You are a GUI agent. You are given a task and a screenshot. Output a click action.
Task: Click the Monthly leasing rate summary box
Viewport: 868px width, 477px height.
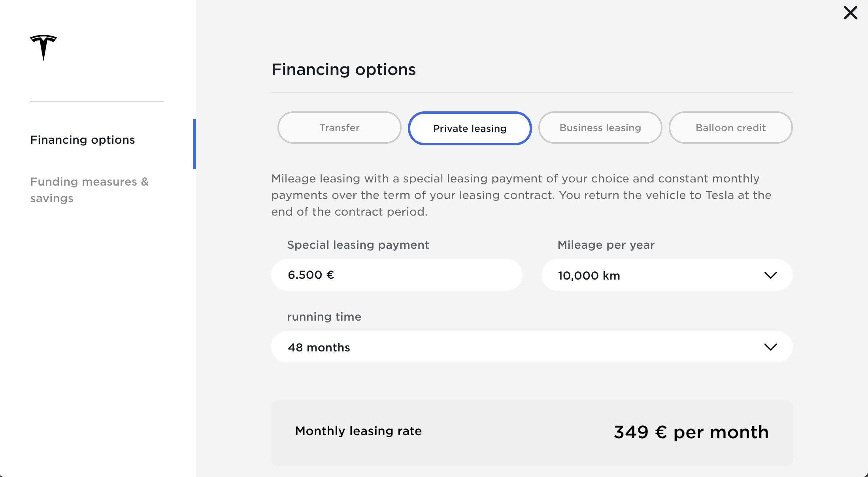pos(532,433)
